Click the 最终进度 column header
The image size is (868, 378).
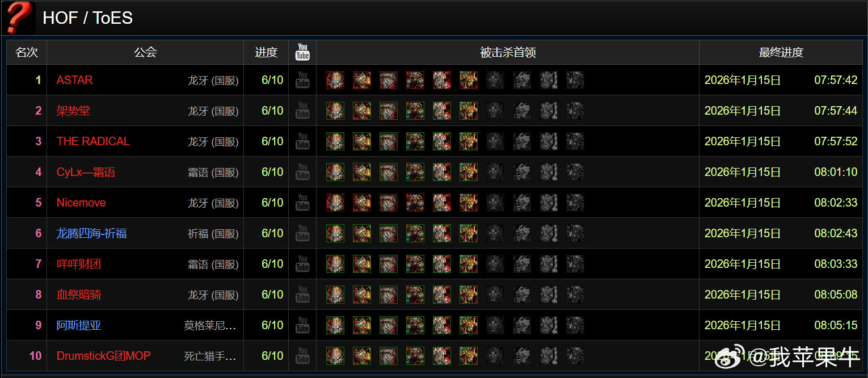click(x=781, y=52)
